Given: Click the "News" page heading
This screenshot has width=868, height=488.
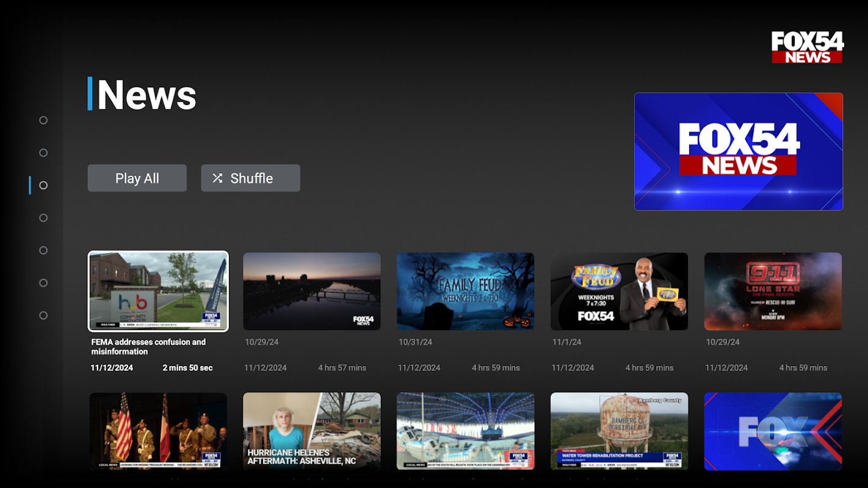Looking at the screenshot, I should point(146,95).
